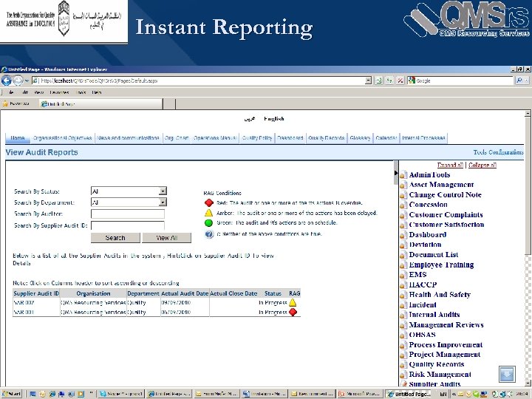The width and height of the screenshot is (532, 399).
Task: Click the folder icon beside Internal Audits
Action: coord(403,316)
